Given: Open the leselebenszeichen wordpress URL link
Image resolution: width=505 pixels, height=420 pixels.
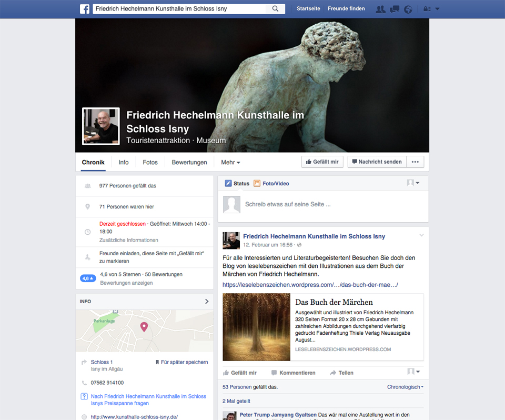Looking at the screenshot, I should click(x=310, y=285).
